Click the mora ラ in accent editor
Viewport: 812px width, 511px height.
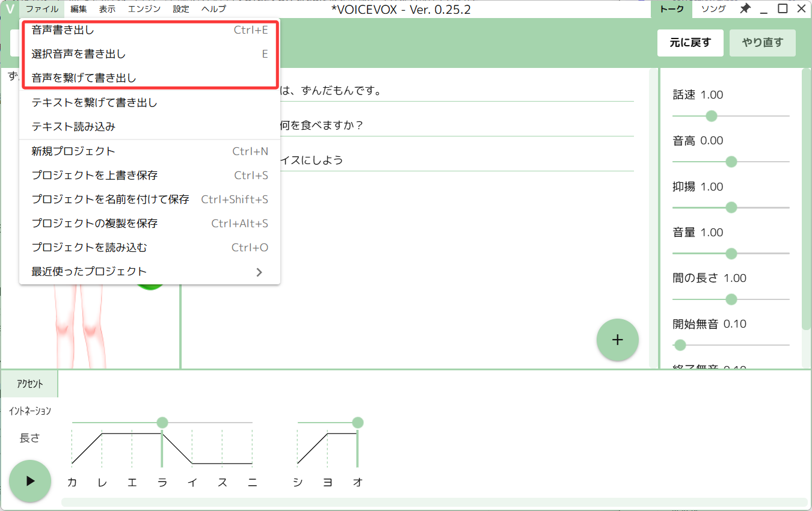[162, 482]
